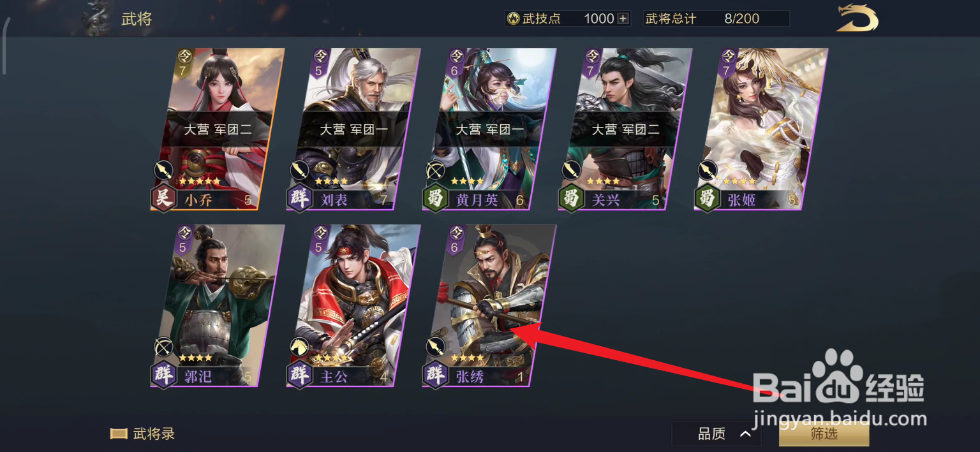Expand the 品质 sort dropdown
The image size is (980, 452).
tap(716, 434)
